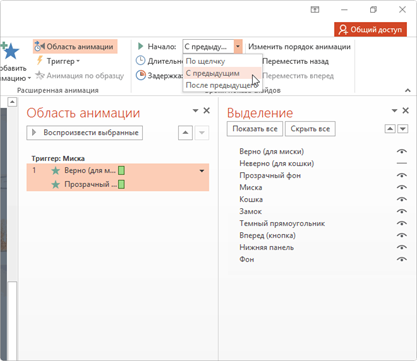Show the hidden Неверно (для кошки) object
The image size is (417, 361).
(402, 163)
